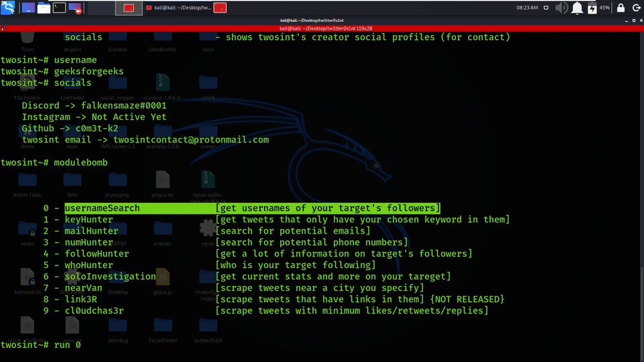Open the 08:23 AM clock

[527, 7]
